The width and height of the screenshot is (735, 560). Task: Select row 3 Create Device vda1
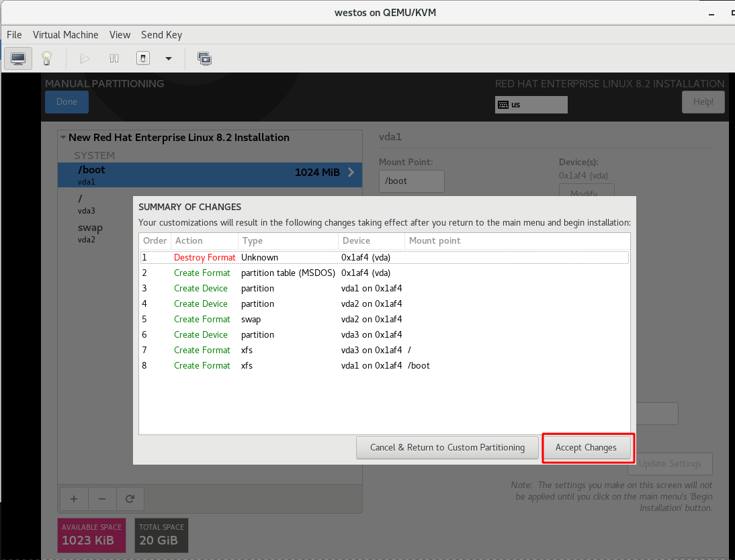pos(384,288)
